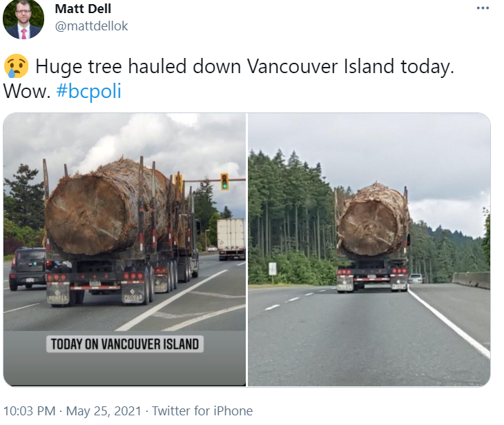The height and width of the screenshot is (425, 504).
Task: Click the crying face emoji
Action: coord(16,66)
